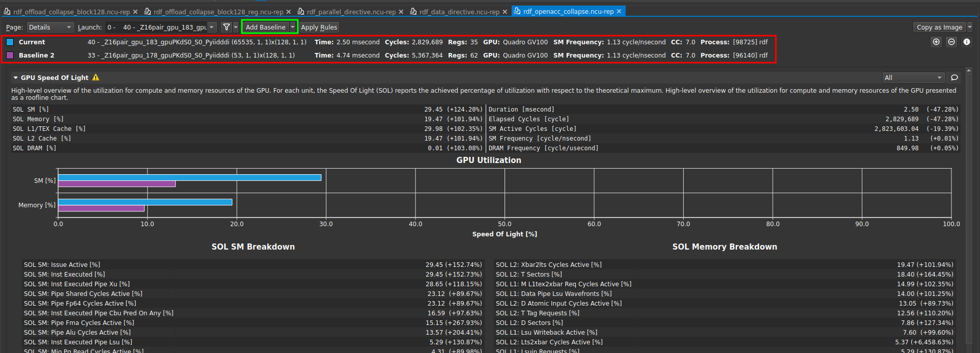Viewport: 980px width, 353px height.
Task: Collapse the GPU Speed Of Light section
Action: [16, 78]
